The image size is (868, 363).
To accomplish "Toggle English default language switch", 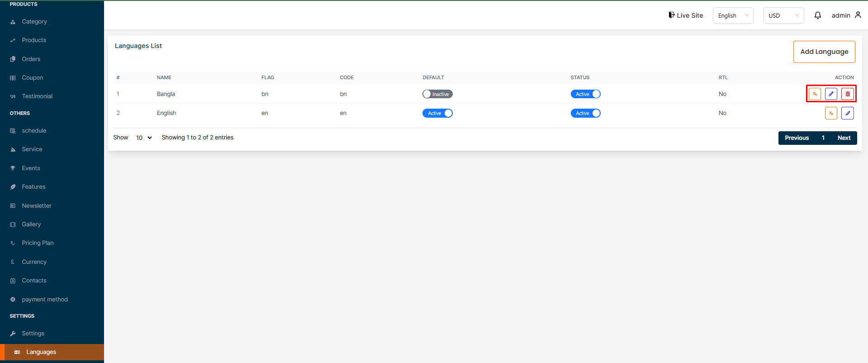I will (x=437, y=113).
